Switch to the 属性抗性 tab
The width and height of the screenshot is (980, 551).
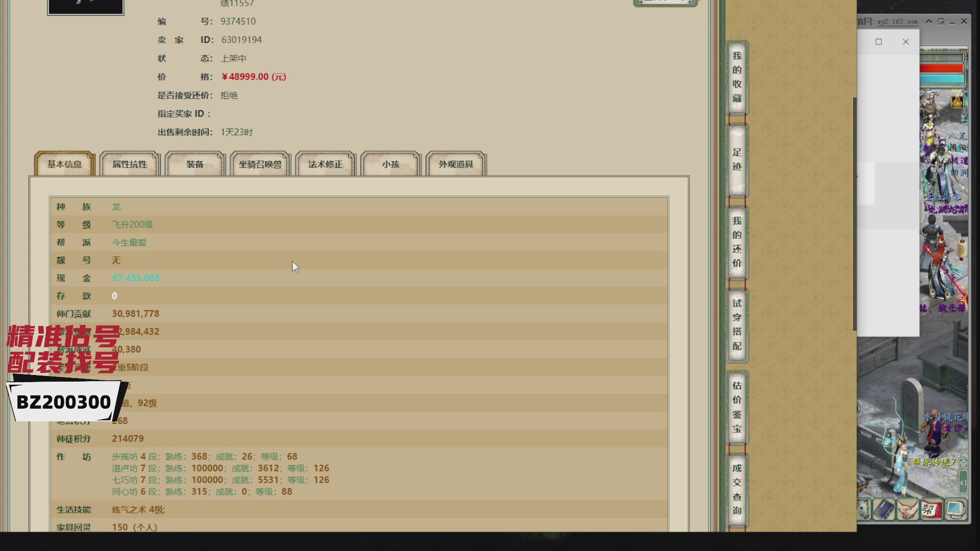(130, 164)
